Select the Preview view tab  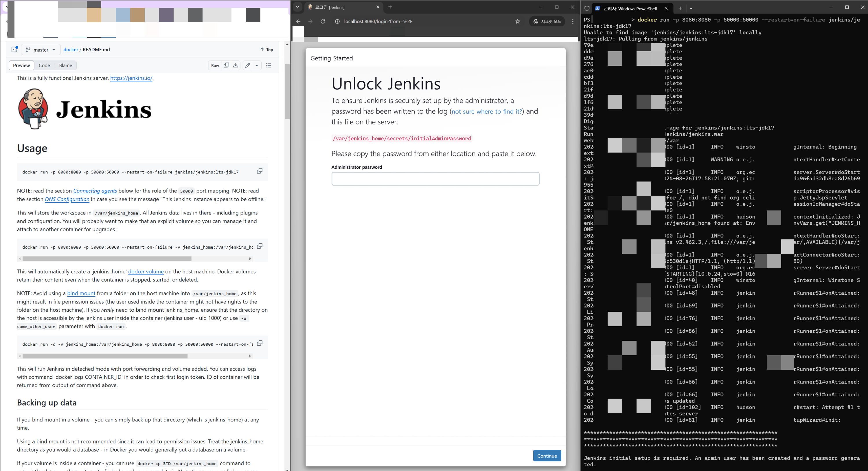pos(21,65)
